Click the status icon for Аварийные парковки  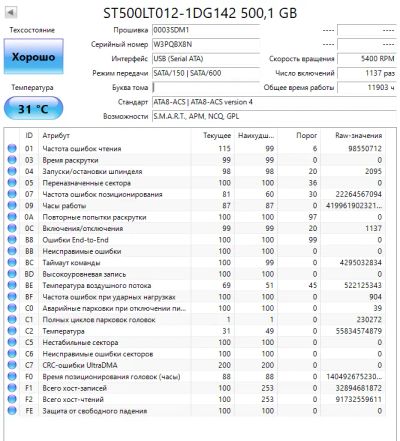[12, 308]
